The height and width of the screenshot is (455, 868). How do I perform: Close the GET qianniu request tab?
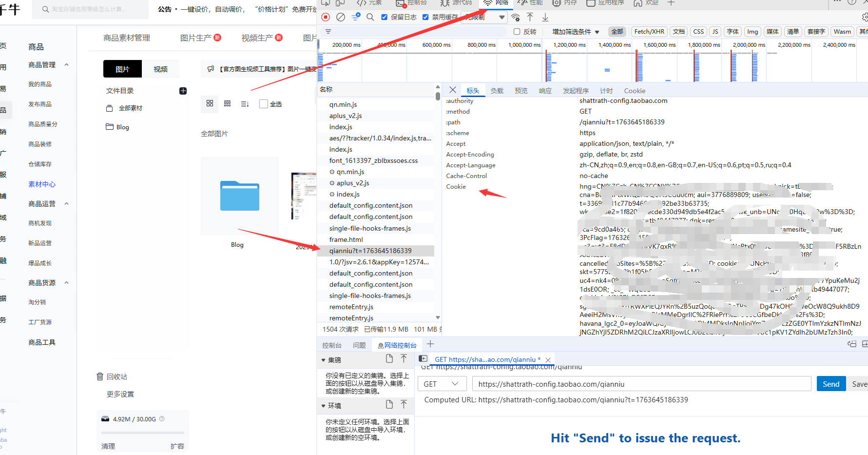click(548, 360)
